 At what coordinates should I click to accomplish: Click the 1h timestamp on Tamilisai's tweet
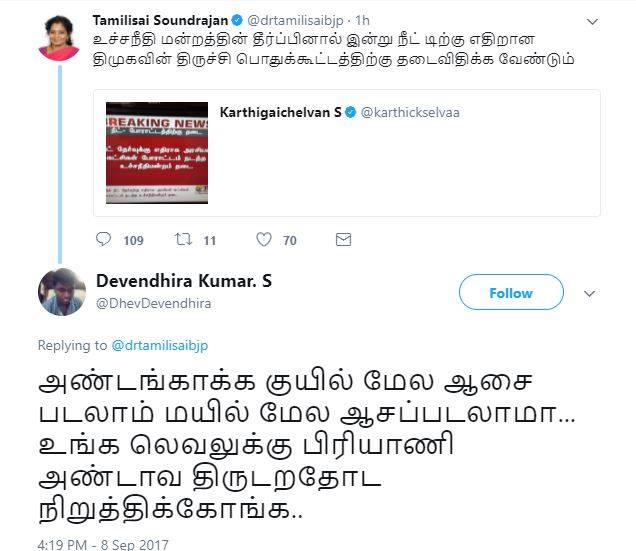pos(362,20)
